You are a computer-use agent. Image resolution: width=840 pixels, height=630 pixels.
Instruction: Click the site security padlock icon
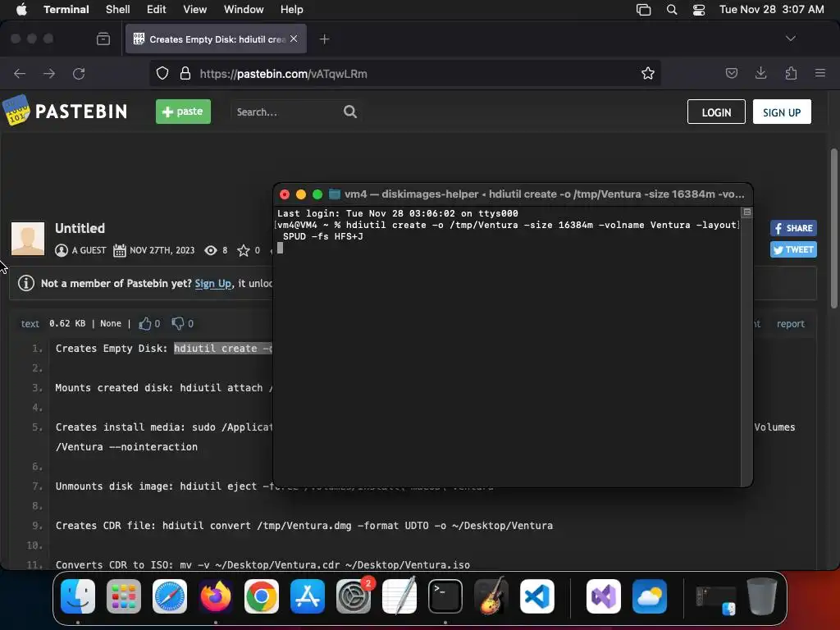185,73
